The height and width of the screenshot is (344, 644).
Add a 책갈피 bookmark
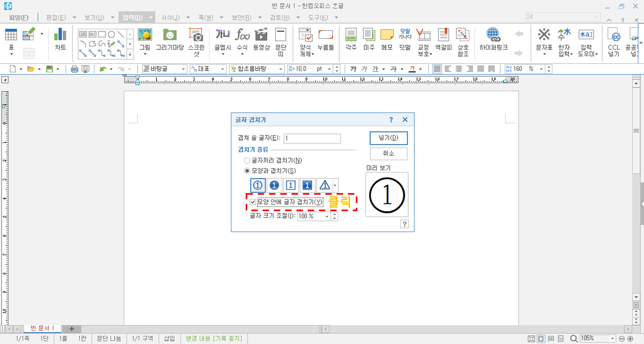click(x=444, y=39)
